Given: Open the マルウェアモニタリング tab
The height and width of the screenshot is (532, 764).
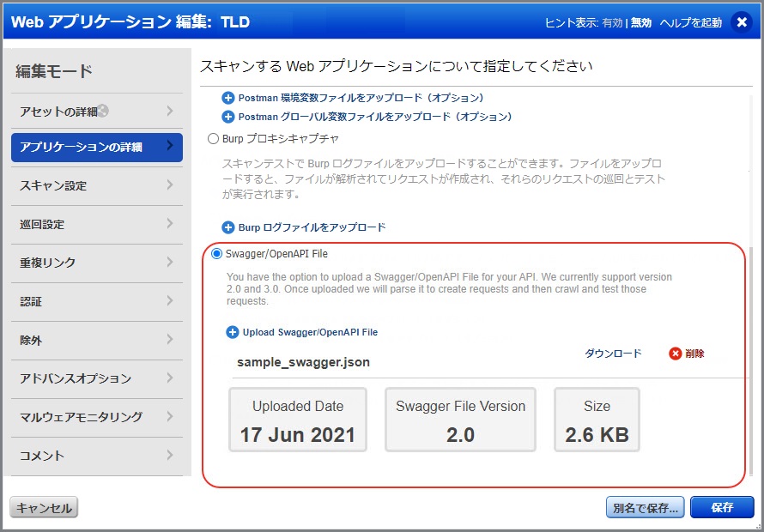Looking at the screenshot, I should point(96,417).
